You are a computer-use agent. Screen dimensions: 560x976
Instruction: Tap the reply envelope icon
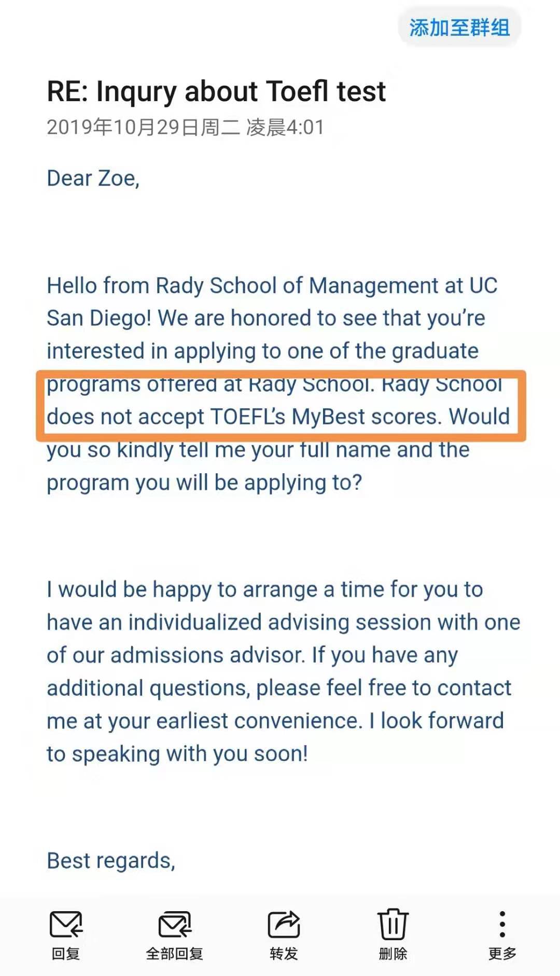pyautogui.click(x=66, y=924)
